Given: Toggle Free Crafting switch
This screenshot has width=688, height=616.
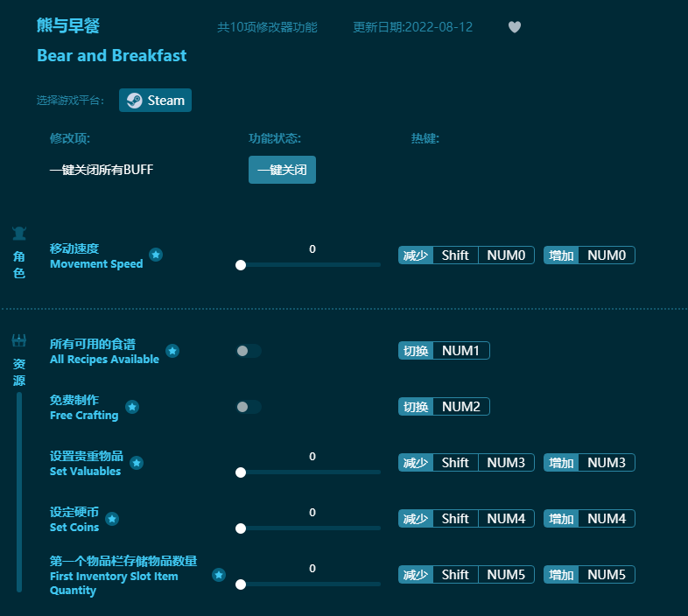Looking at the screenshot, I should (x=249, y=407).
